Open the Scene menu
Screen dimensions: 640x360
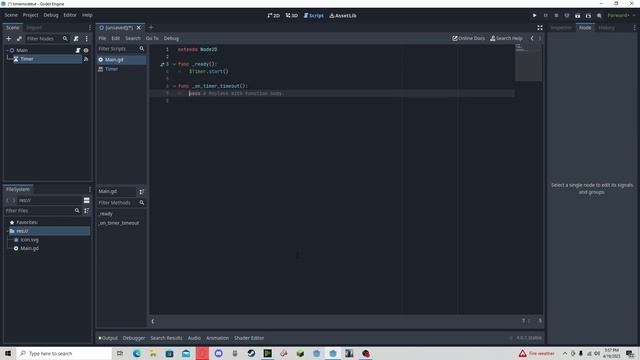pyautogui.click(x=11, y=15)
